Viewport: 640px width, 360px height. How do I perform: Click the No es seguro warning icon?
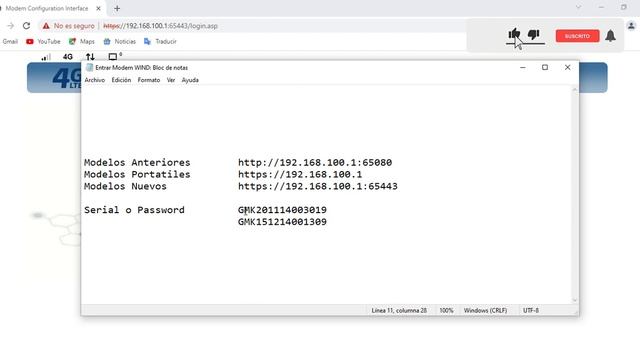[x=46, y=26]
